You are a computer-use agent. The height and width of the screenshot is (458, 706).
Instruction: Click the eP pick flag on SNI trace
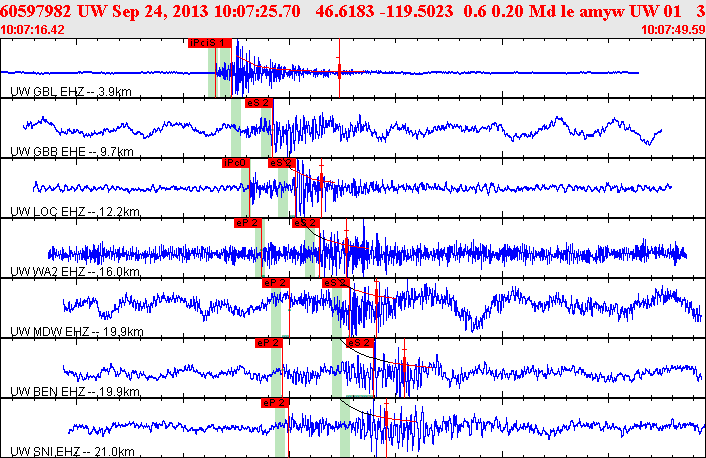[x=275, y=402]
